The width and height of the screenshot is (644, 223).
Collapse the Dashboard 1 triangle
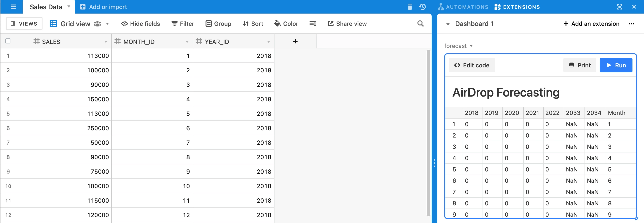pos(448,24)
